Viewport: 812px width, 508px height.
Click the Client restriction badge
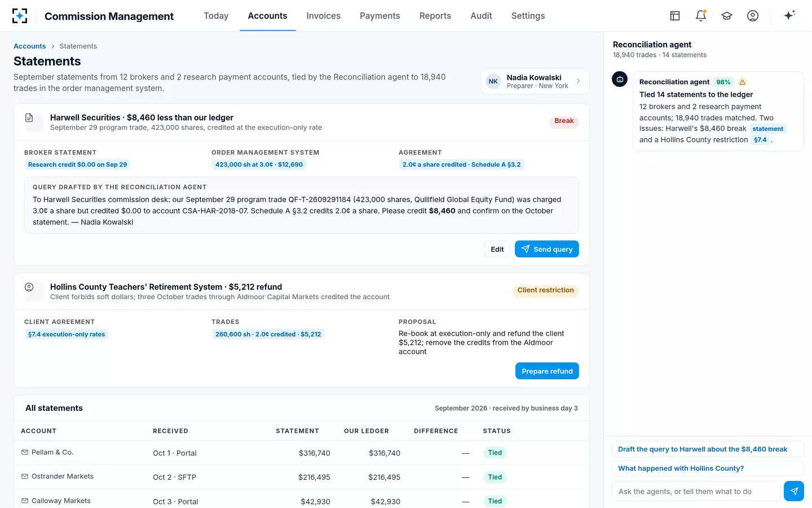tap(546, 290)
